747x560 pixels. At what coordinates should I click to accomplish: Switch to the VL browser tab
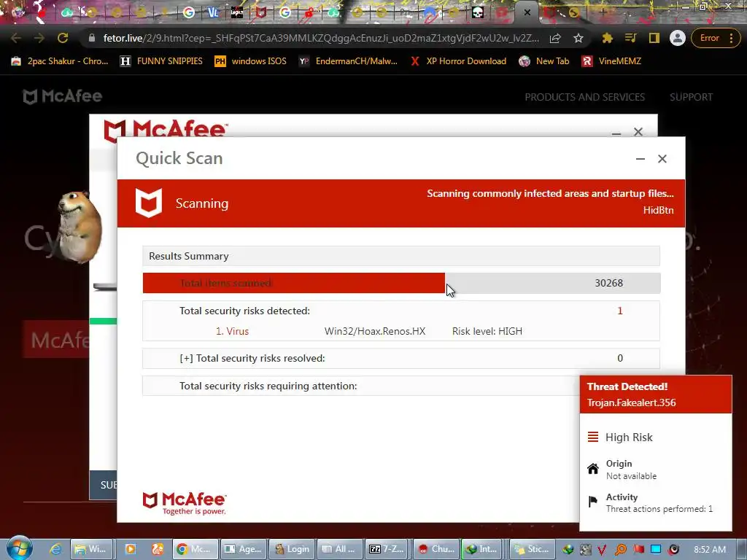(x=213, y=13)
